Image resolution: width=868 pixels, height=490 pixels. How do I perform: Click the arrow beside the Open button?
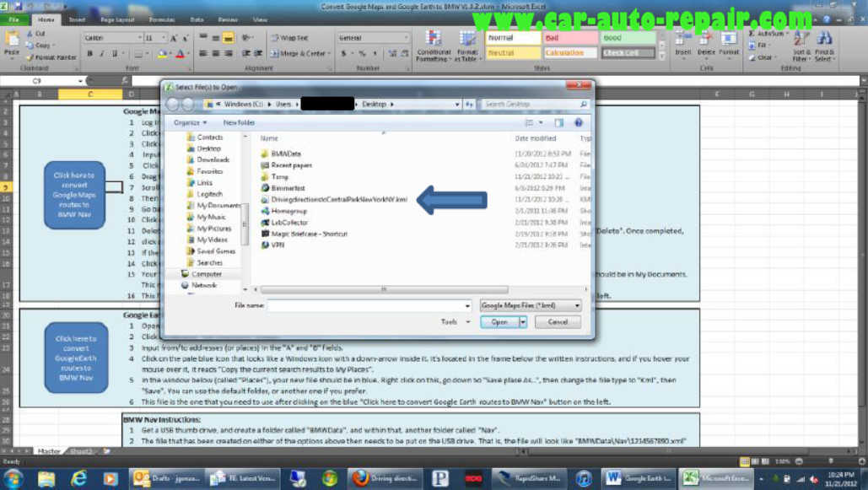click(523, 321)
